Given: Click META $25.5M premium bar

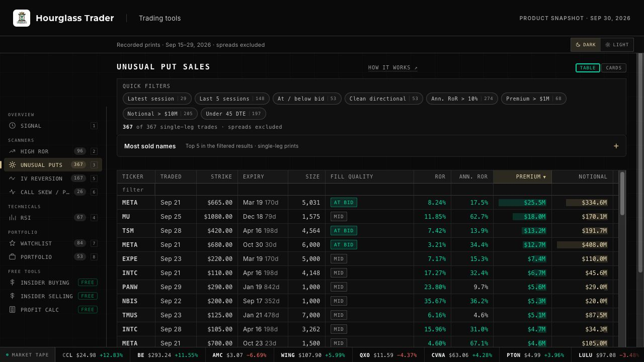Looking at the screenshot, I should 522,203.
